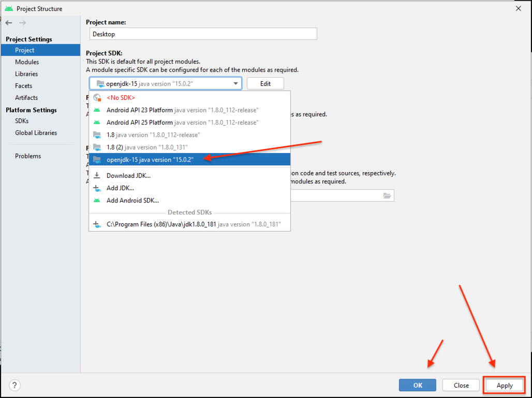Open Modules in Project Settings
The width and height of the screenshot is (532, 398).
[x=27, y=62]
